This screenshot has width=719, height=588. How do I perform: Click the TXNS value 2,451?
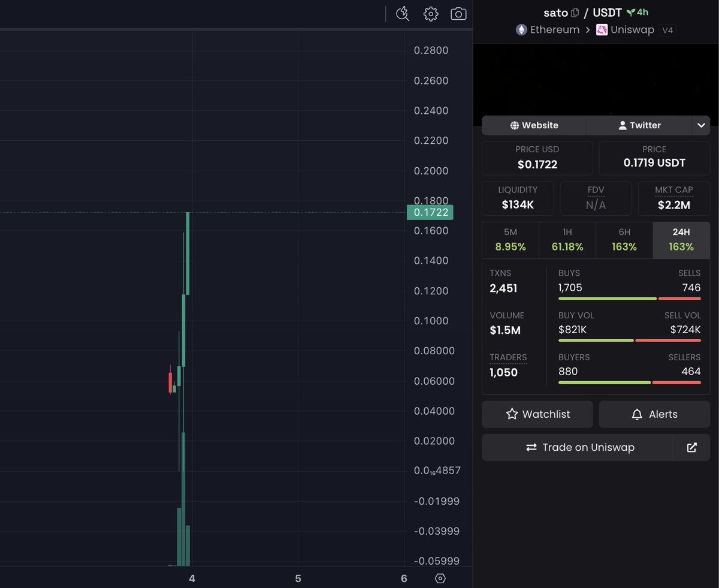point(503,288)
